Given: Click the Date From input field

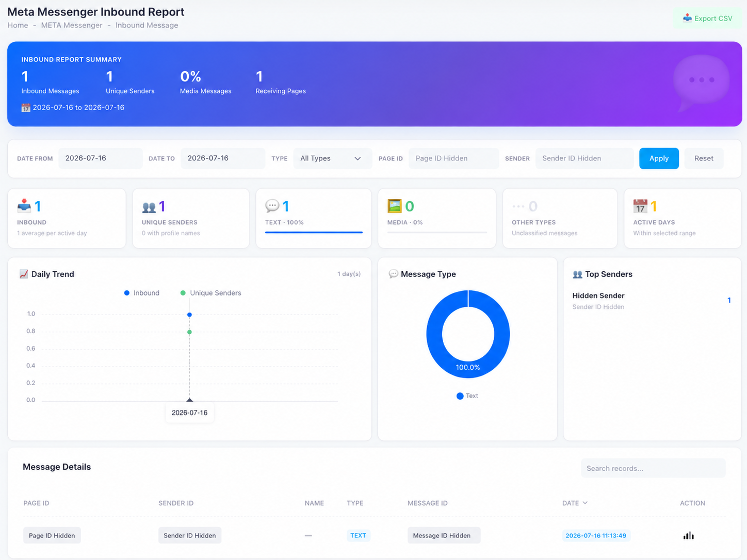Looking at the screenshot, I should coord(100,158).
